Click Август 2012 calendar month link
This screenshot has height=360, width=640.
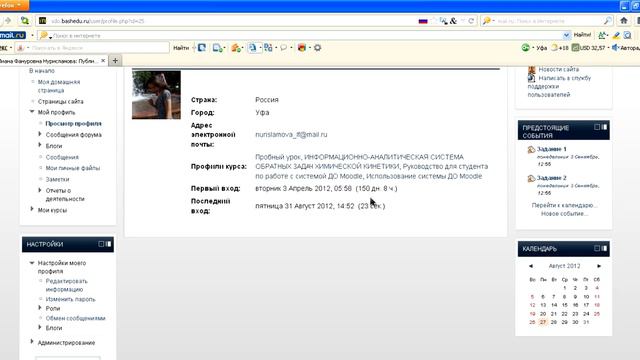(x=564, y=266)
